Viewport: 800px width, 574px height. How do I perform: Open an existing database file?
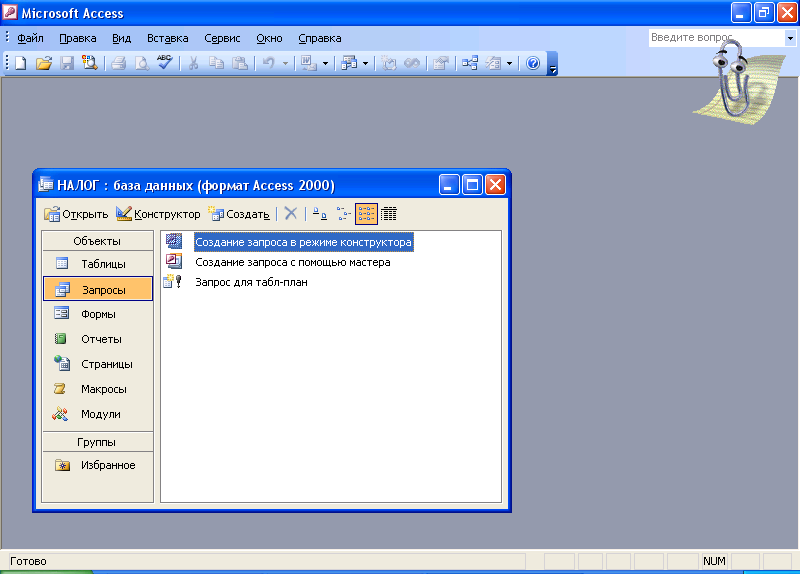coord(44,63)
